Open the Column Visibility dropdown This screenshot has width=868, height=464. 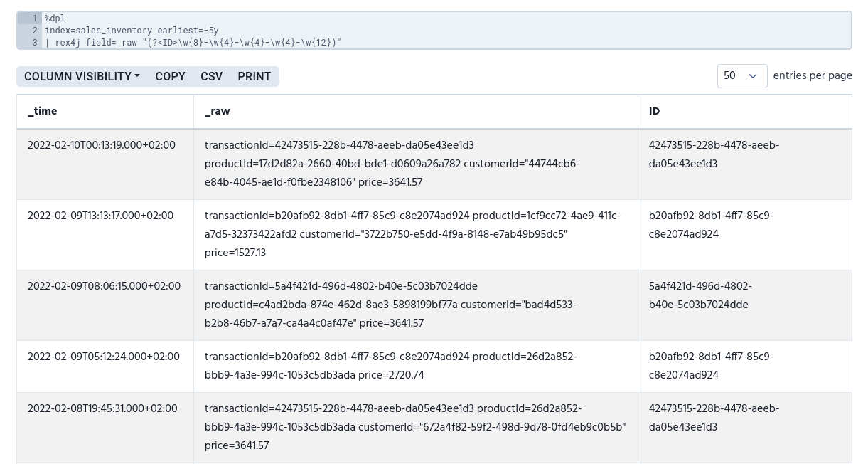[x=81, y=76]
